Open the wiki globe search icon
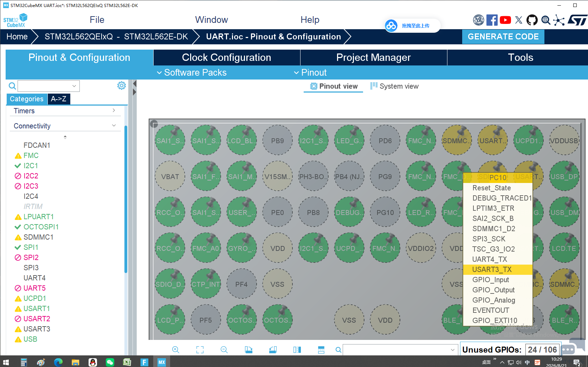588x367 pixels. [x=546, y=20]
